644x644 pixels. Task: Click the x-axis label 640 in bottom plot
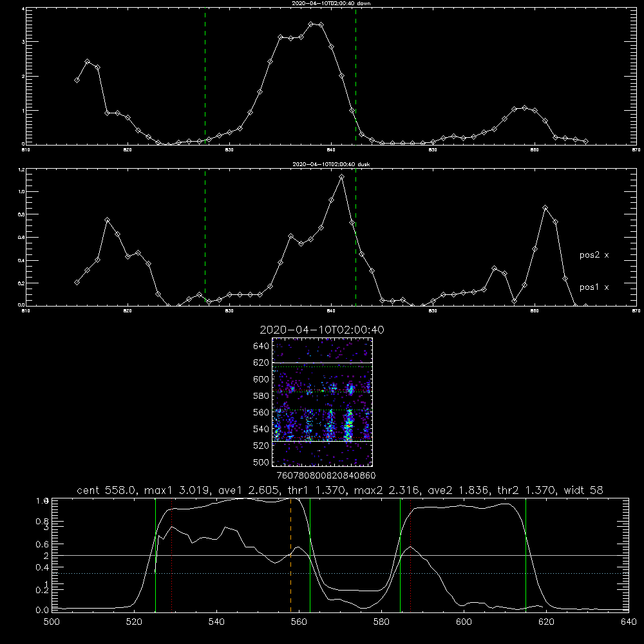coord(629,621)
